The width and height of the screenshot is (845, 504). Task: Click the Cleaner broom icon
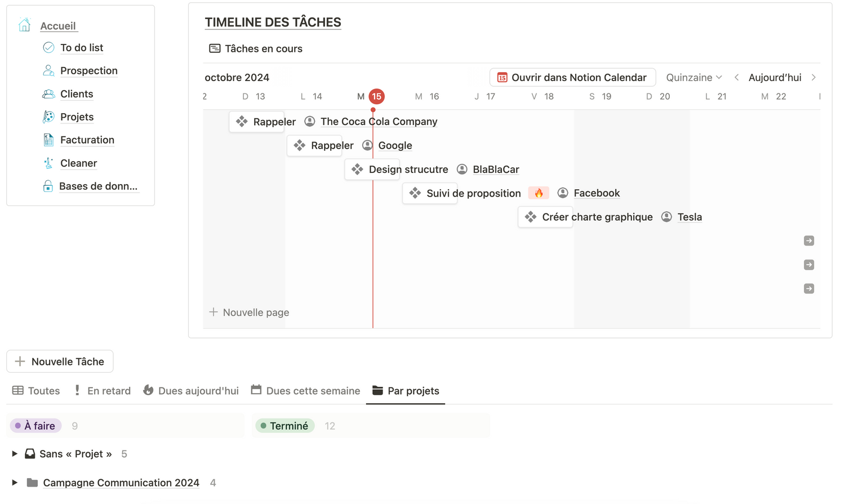coord(48,163)
